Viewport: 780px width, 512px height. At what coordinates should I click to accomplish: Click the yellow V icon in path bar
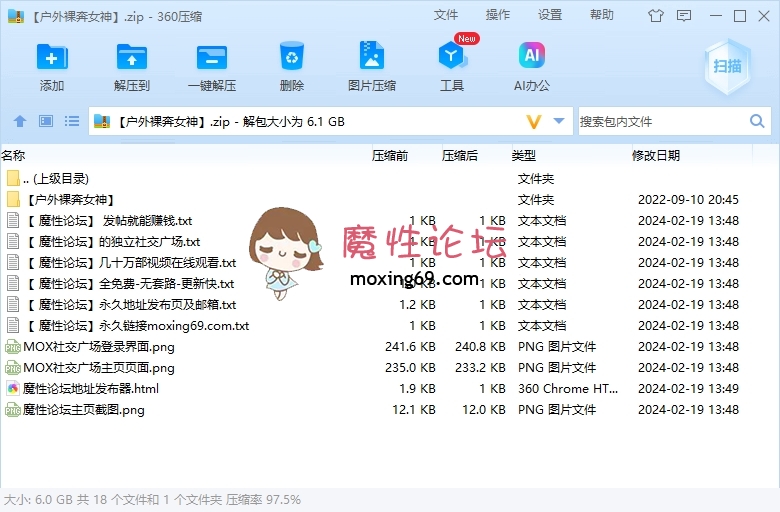click(534, 121)
